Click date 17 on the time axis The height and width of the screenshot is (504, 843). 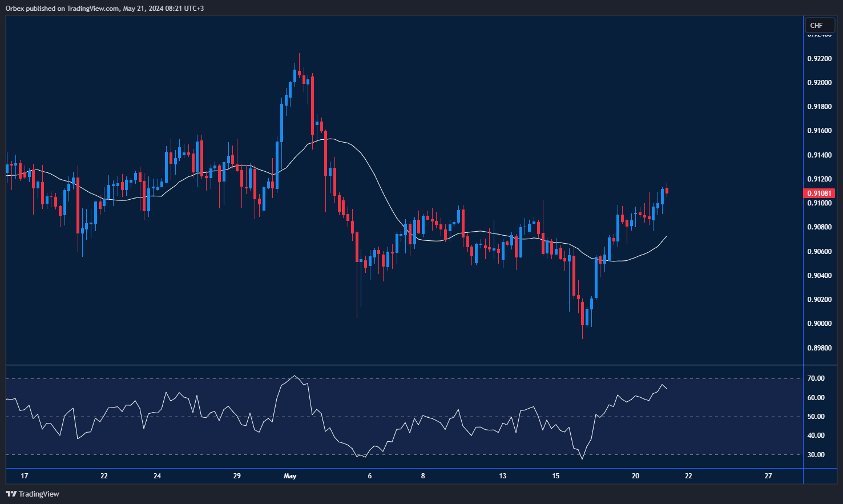pos(24,476)
